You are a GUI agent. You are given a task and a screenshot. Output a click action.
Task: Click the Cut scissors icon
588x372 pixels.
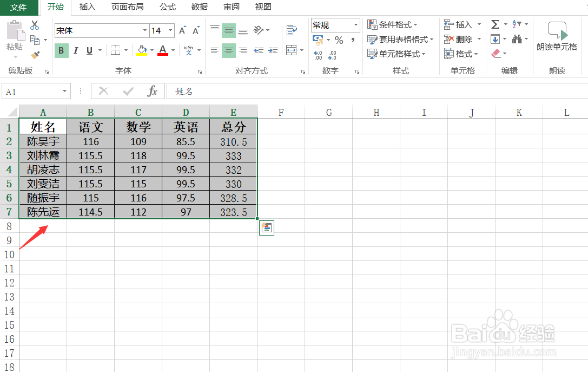coord(35,25)
